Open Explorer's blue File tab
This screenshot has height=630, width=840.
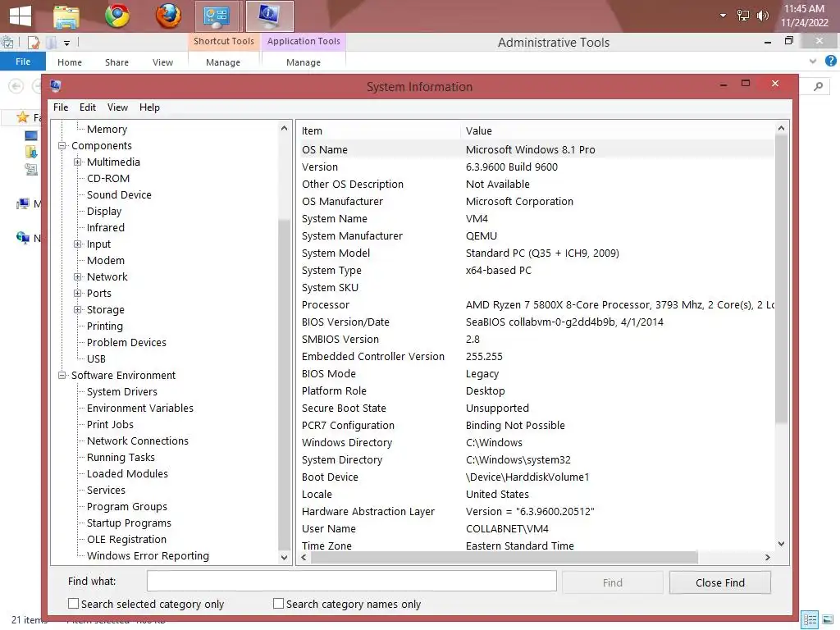coord(22,62)
